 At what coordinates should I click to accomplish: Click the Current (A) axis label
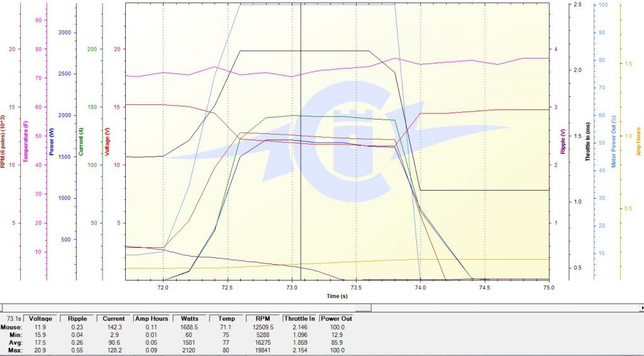click(x=82, y=142)
